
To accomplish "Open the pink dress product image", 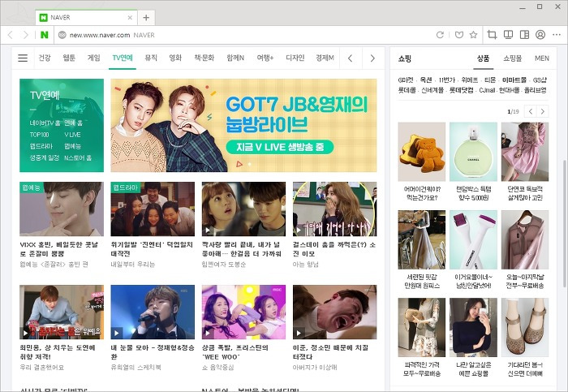I will (x=525, y=152).
